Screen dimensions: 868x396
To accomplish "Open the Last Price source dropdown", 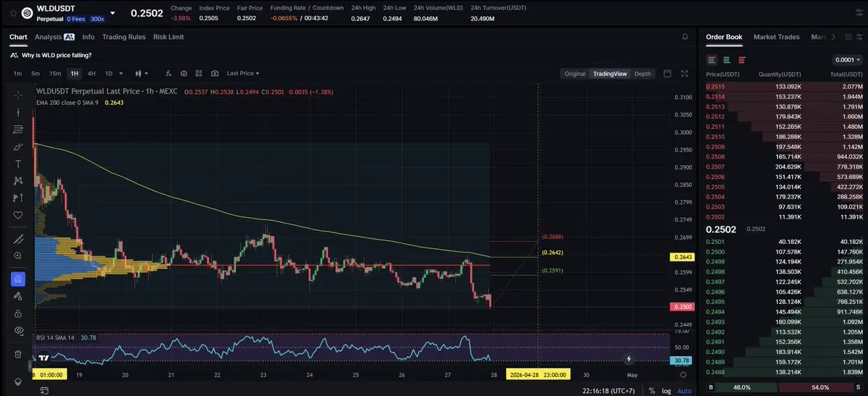I will pyautogui.click(x=243, y=73).
